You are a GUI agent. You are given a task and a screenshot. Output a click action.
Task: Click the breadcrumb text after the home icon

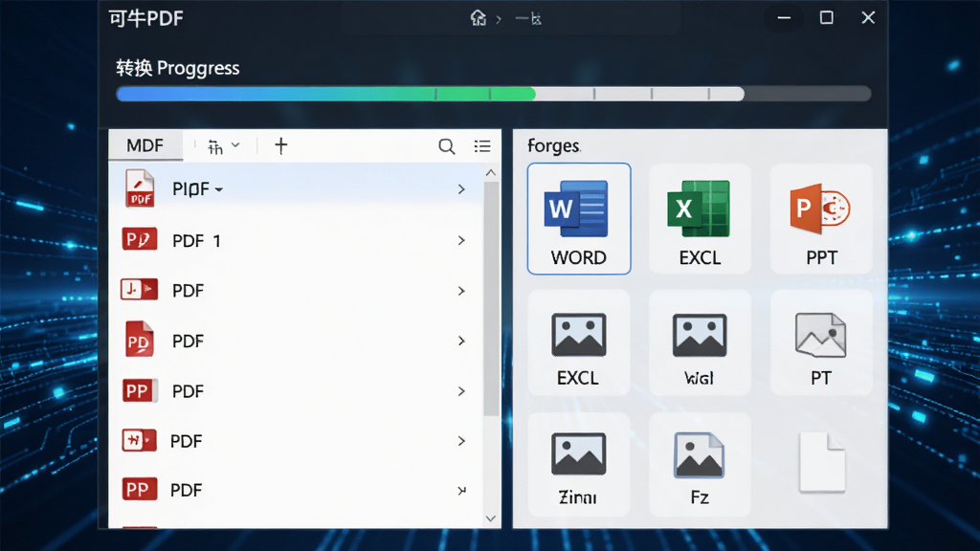(528, 19)
